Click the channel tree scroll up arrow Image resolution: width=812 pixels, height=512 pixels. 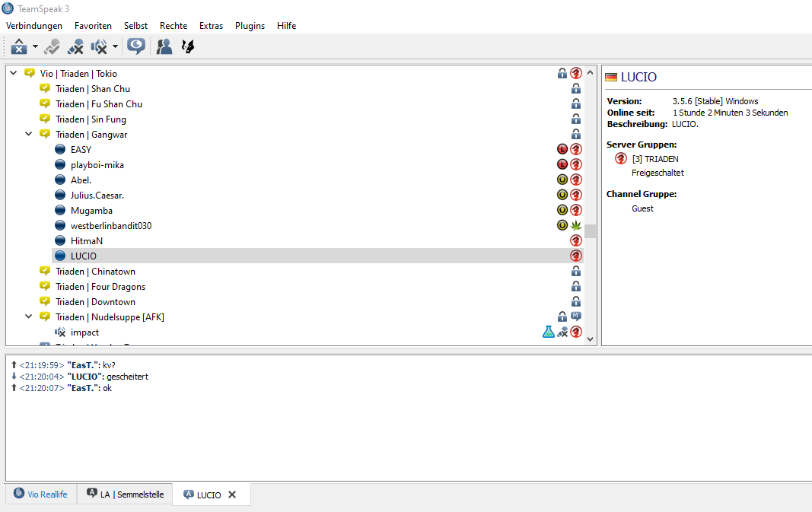click(590, 72)
